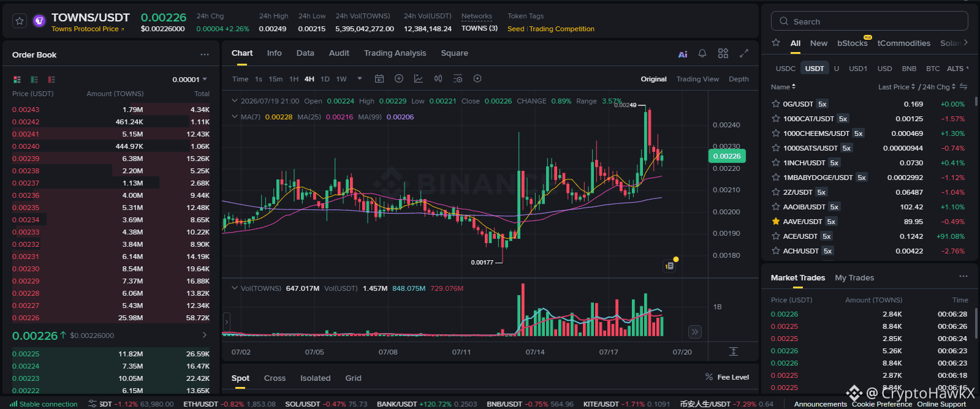980x409 pixels.
Task: Open the Audit tab
Action: point(339,53)
